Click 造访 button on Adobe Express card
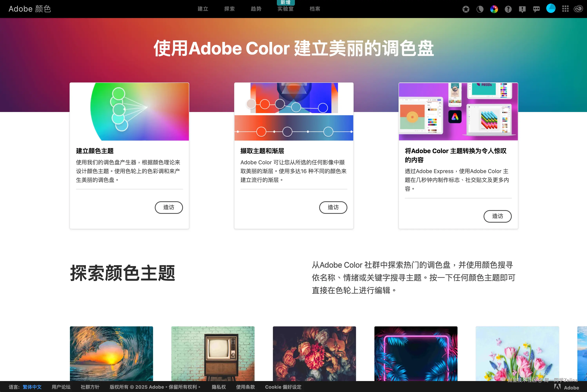 (x=497, y=216)
